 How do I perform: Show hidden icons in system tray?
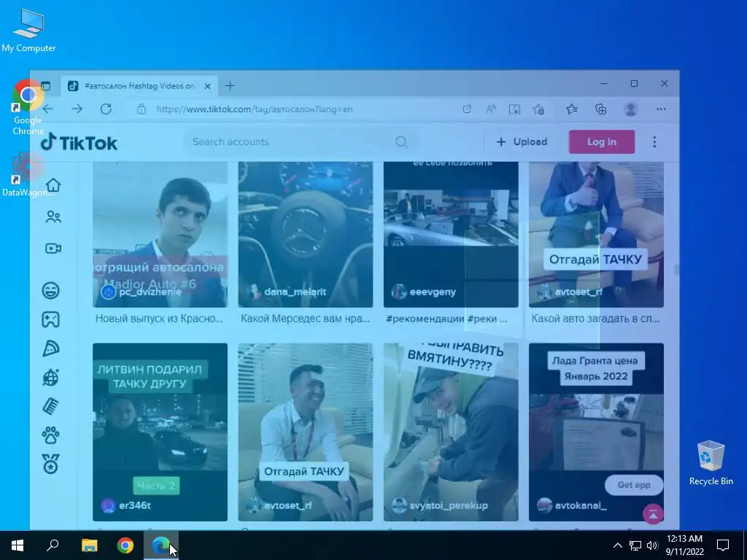(617, 545)
